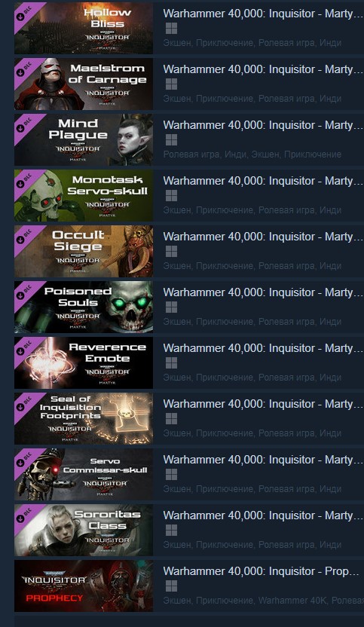This screenshot has width=364, height=627.
Task: Click the purple DLC badge on Poisoned Souls
Action: (25, 292)
